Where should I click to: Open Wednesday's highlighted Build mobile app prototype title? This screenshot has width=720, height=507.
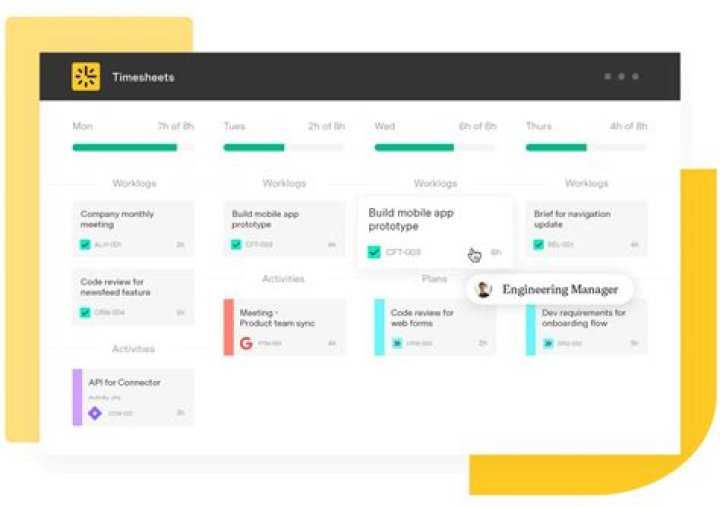[x=411, y=219]
